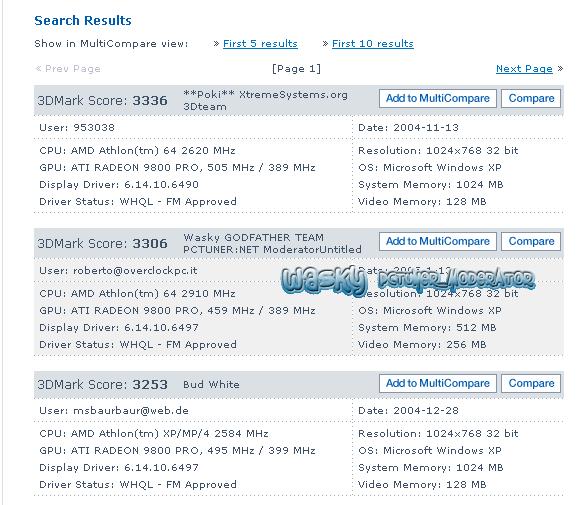585x505 pixels.
Task: Click Date: 2004-11-13
Action: [x=408, y=128]
